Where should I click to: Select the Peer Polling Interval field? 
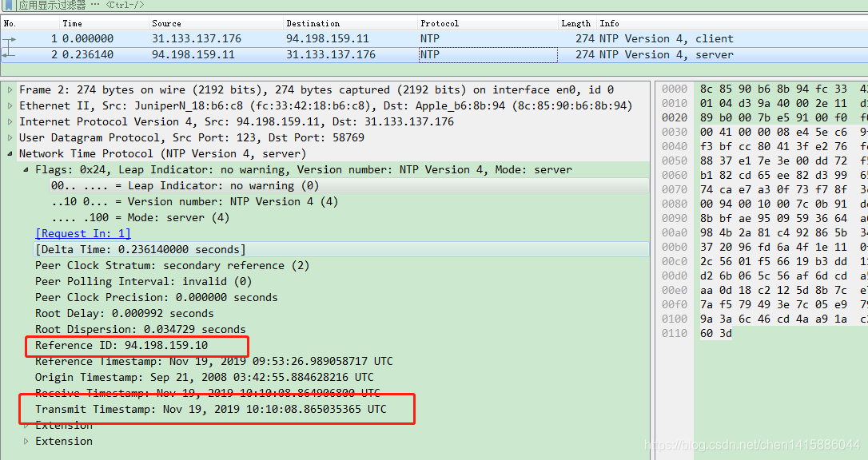[x=143, y=282]
